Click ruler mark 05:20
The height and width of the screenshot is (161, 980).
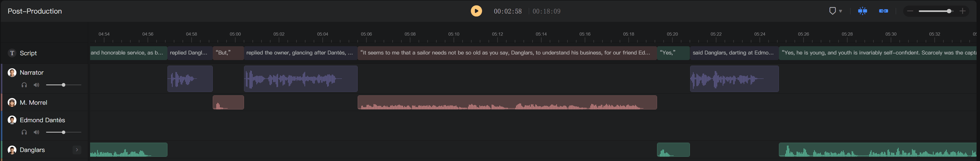click(x=672, y=34)
